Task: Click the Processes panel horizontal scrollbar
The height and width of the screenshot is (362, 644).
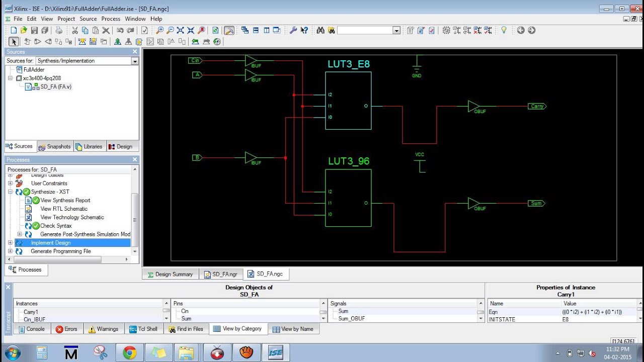Action: point(58,259)
